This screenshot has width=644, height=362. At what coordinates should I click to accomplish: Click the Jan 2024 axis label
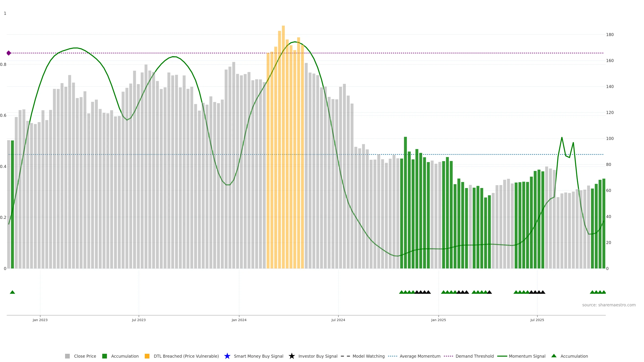[239, 320]
